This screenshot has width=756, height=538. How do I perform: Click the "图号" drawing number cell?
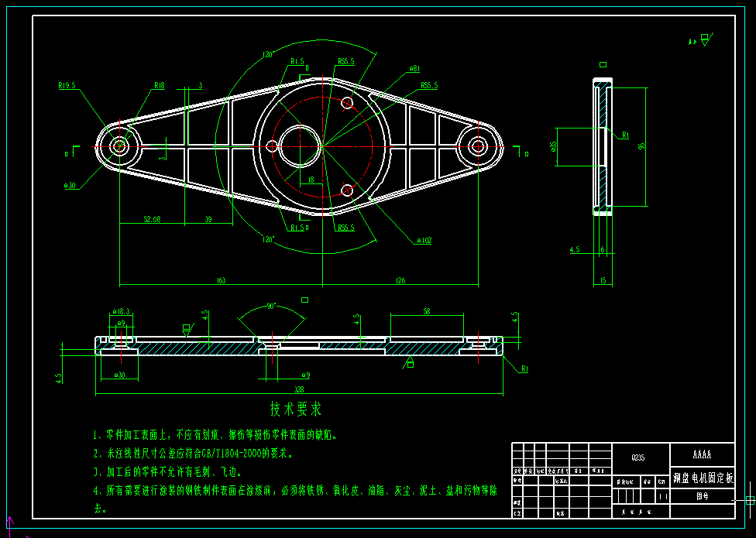[703, 496]
